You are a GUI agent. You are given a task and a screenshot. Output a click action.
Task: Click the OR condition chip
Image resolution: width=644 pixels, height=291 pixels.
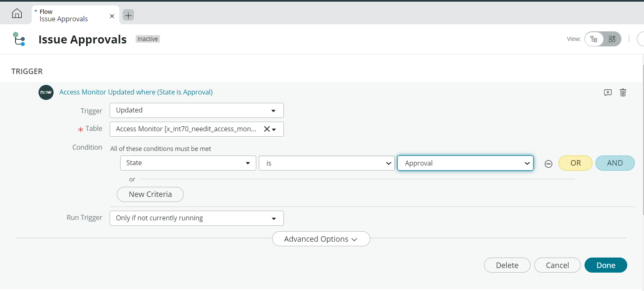[x=575, y=163]
